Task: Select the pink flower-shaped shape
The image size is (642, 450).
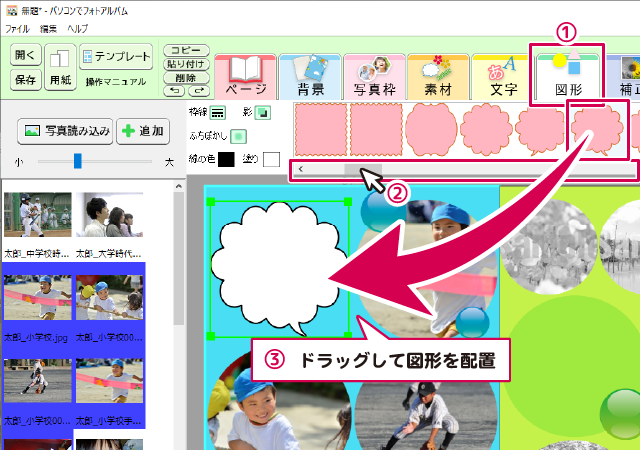Action: (486, 130)
